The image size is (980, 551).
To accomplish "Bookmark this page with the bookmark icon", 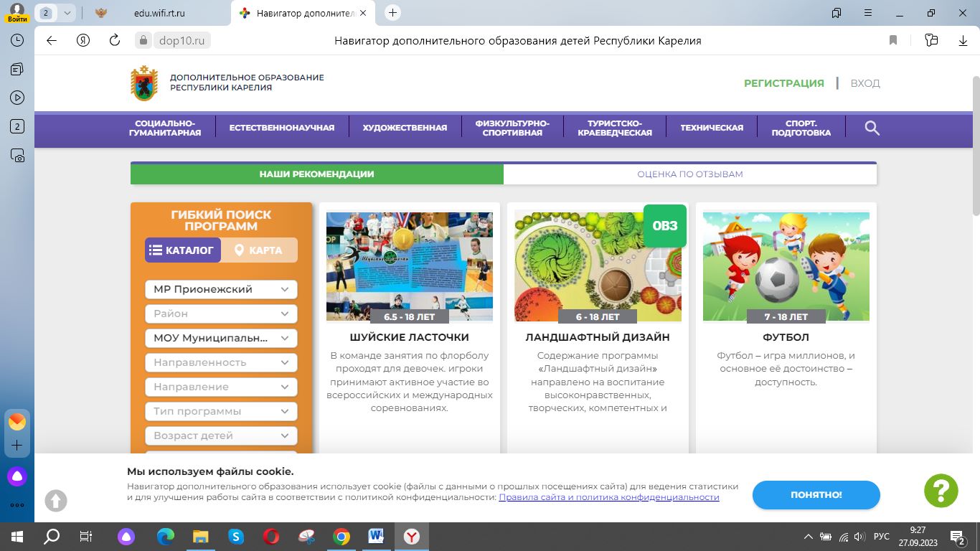I will tap(893, 41).
